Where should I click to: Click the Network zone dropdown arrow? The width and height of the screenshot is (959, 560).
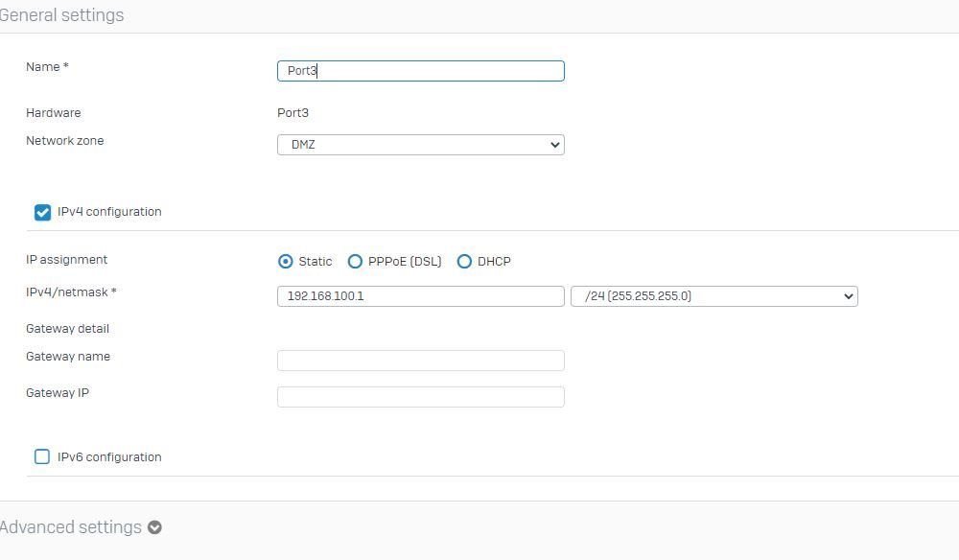click(554, 145)
